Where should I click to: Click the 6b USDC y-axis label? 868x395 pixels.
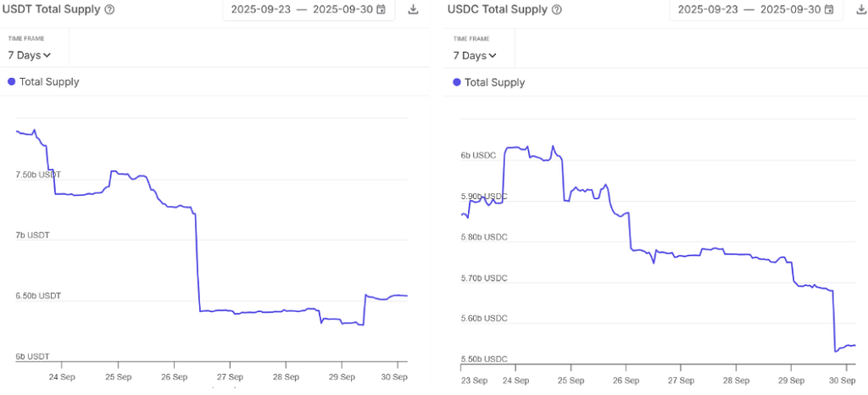tap(478, 155)
